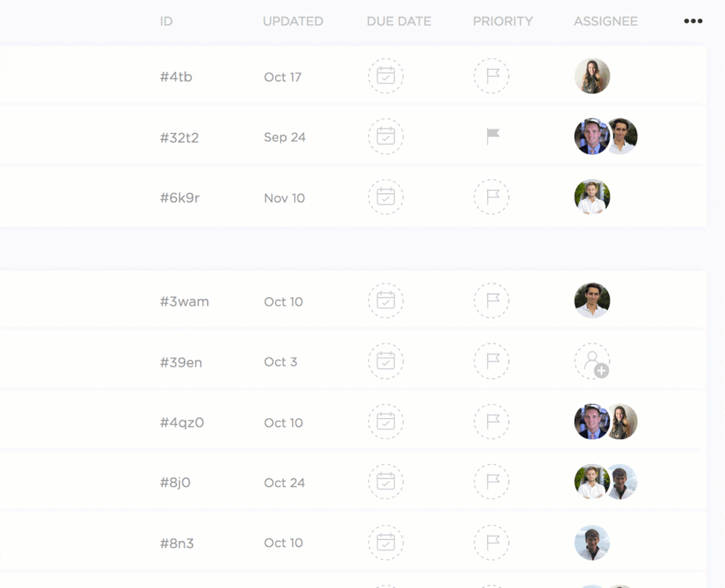
Task: Open due date picker for task #39en
Action: [385, 362]
